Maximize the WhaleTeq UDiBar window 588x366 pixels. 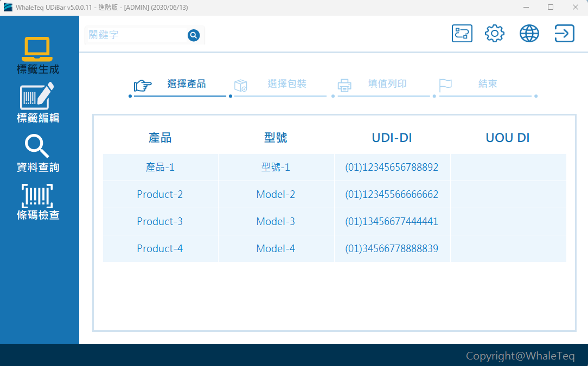coord(551,7)
